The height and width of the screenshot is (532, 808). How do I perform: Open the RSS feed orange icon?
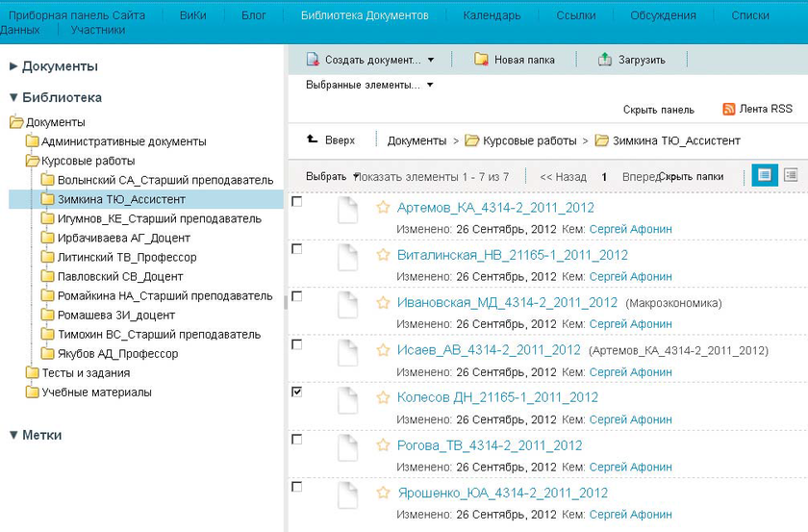tap(729, 110)
